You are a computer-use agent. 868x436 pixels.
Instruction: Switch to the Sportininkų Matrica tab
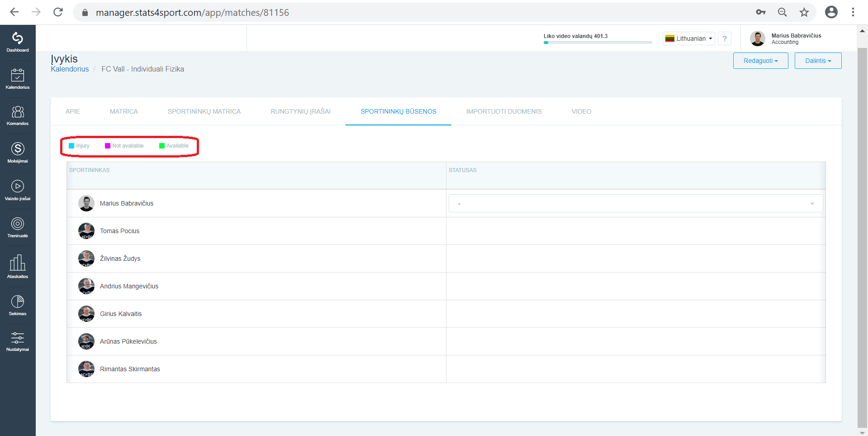[204, 111]
